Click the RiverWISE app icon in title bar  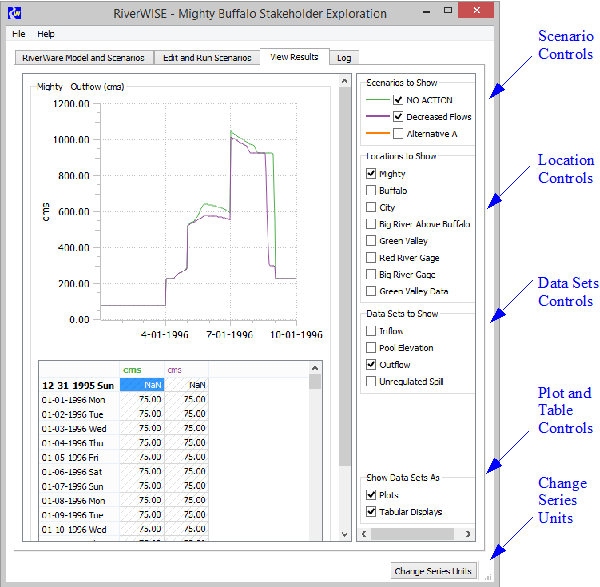coord(16,14)
